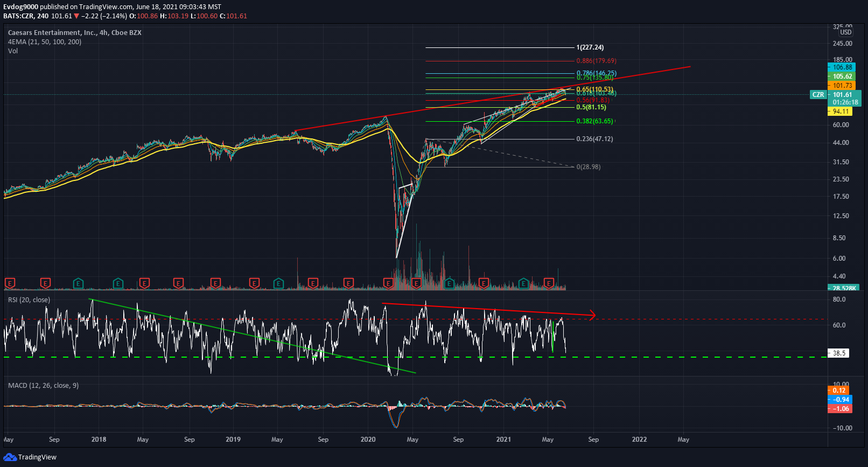Click the 2020 label on time axis
This screenshot has height=467, width=868.
[368, 440]
